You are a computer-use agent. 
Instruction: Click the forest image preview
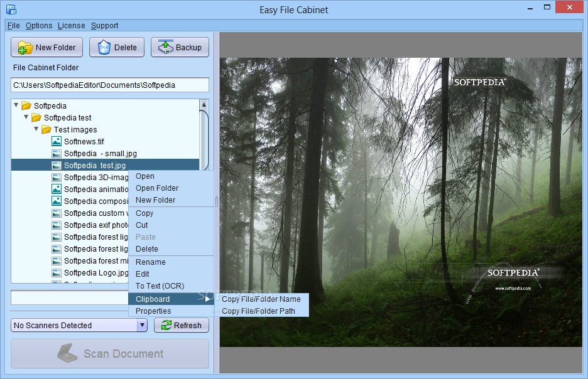(401, 202)
